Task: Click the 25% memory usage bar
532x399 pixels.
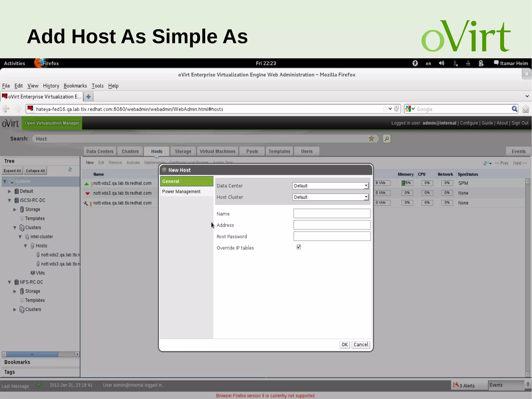Action: (407, 183)
